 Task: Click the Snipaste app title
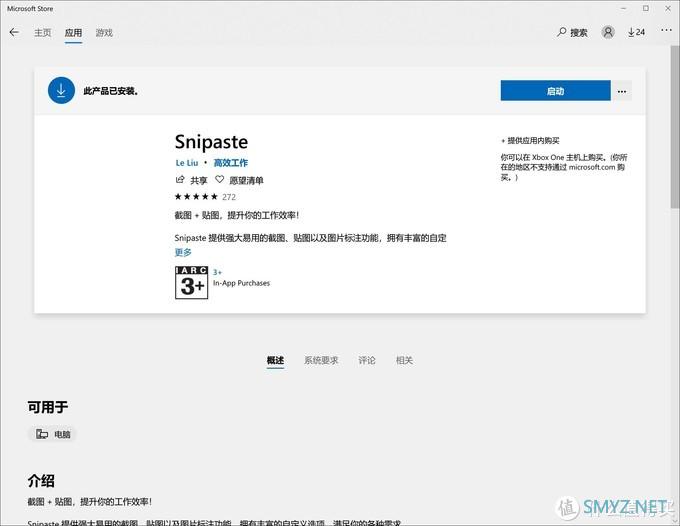(x=211, y=142)
